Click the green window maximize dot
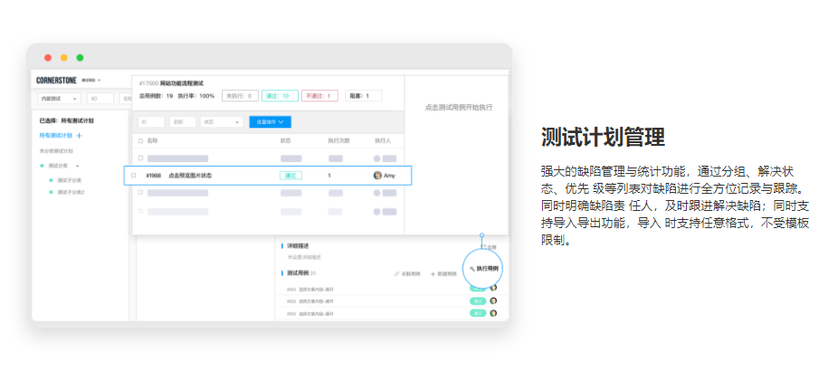The width and height of the screenshot is (828, 373). coord(80,58)
